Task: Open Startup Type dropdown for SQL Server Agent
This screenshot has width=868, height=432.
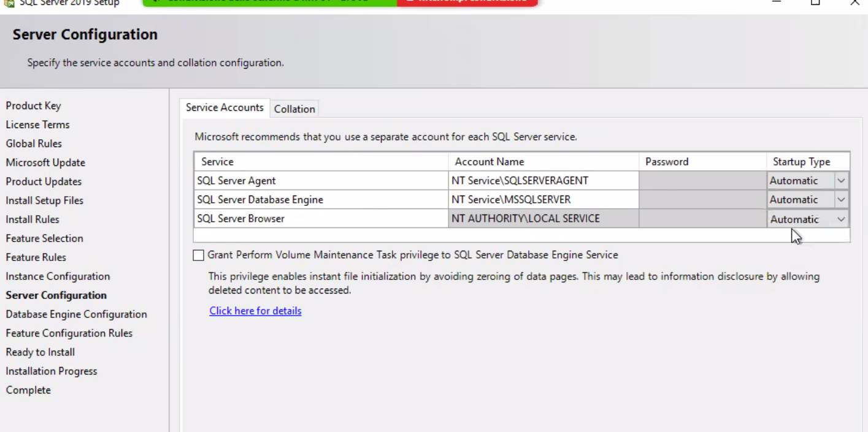Action: tap(841, 180)
